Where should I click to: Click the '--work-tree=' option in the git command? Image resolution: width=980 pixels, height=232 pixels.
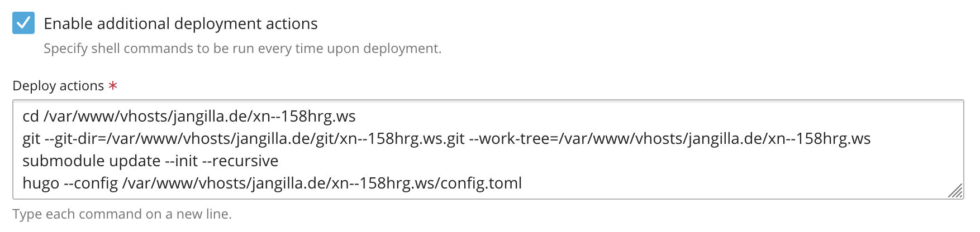tap(514, 138)
